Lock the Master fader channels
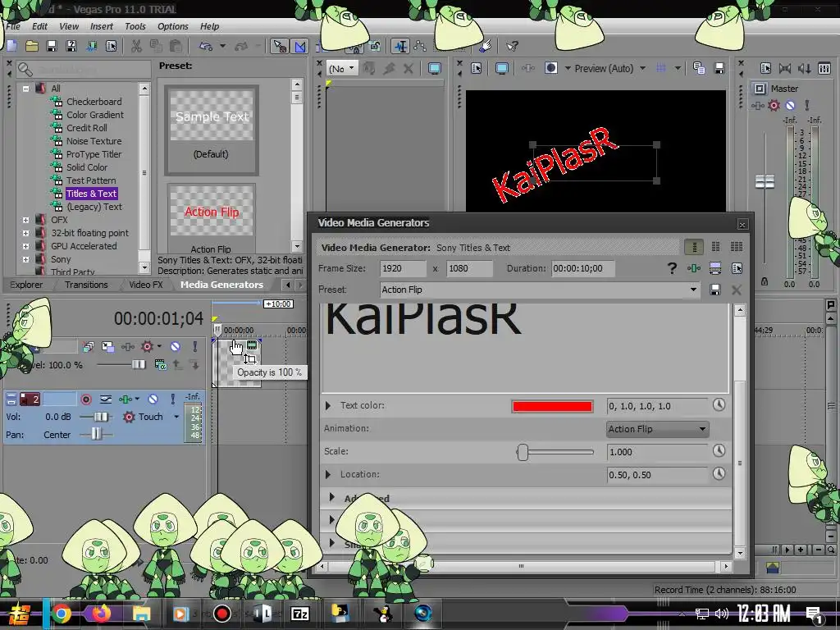 coord(765,281)
